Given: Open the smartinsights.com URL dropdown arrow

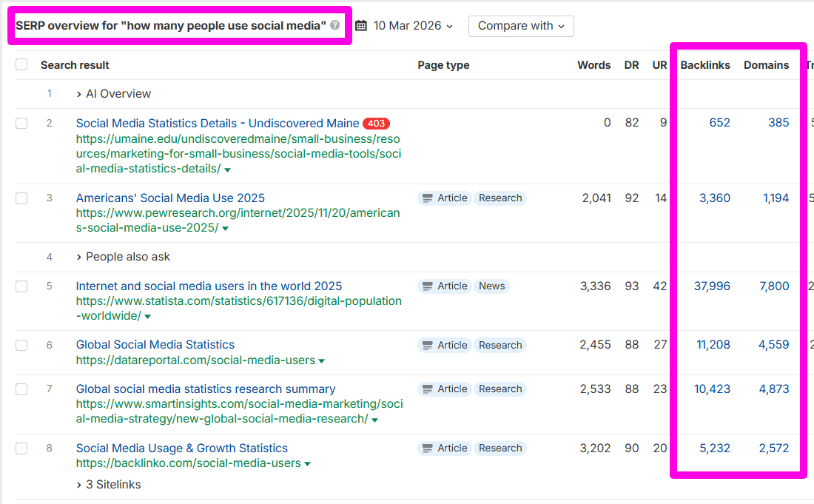Looking at the screenshot, I should point(375,420).
